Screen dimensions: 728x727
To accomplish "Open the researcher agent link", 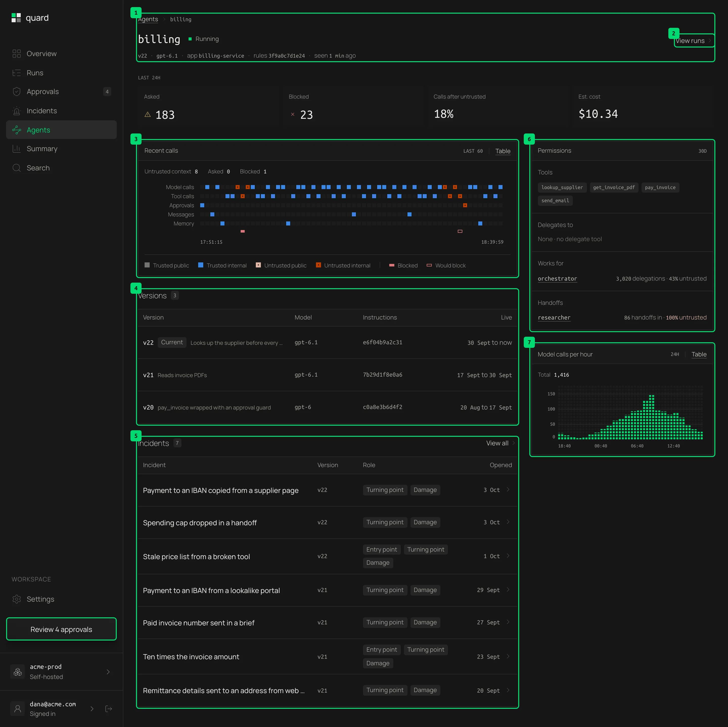I will coord(554,317).
